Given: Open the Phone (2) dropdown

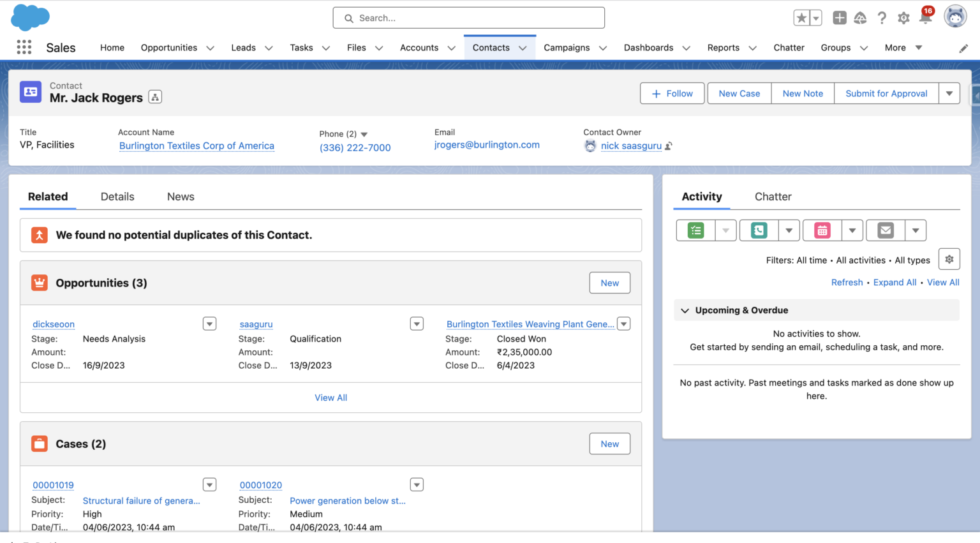Looking at the screenshot, I should [363, 134].
